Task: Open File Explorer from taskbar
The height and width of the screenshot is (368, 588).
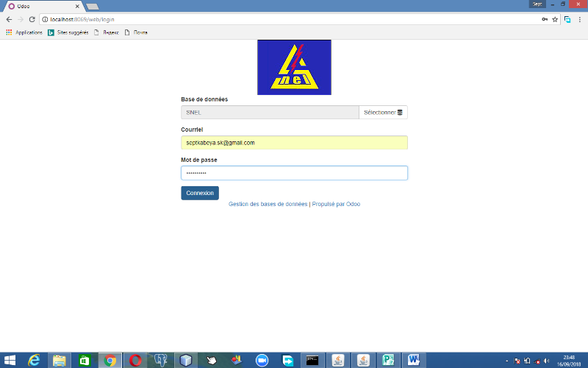Action: [x=60, y=361]
